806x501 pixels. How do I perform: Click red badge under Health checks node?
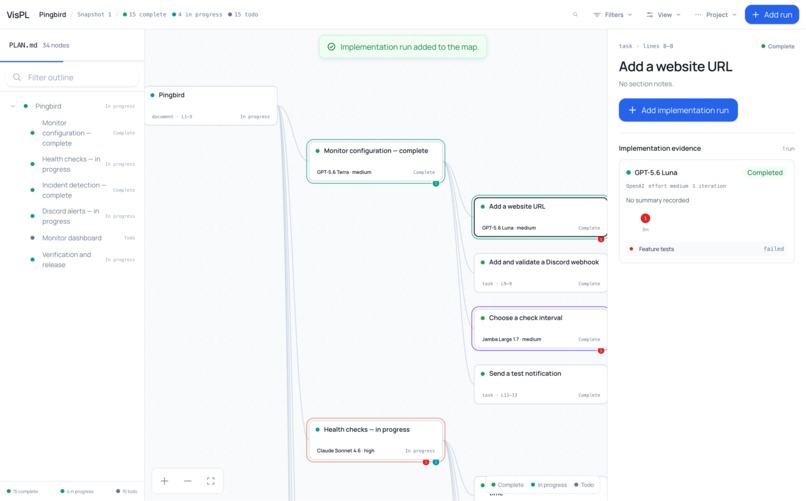426,462
